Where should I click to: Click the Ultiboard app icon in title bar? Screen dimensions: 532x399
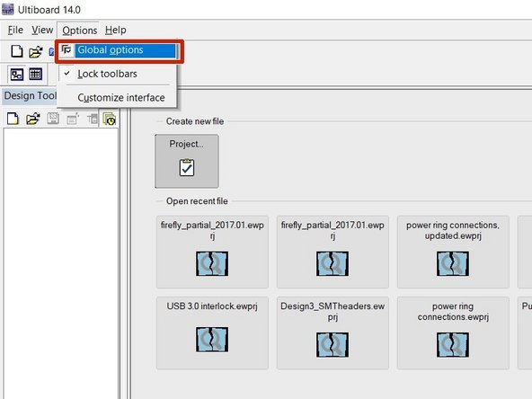tap(7, 9)
